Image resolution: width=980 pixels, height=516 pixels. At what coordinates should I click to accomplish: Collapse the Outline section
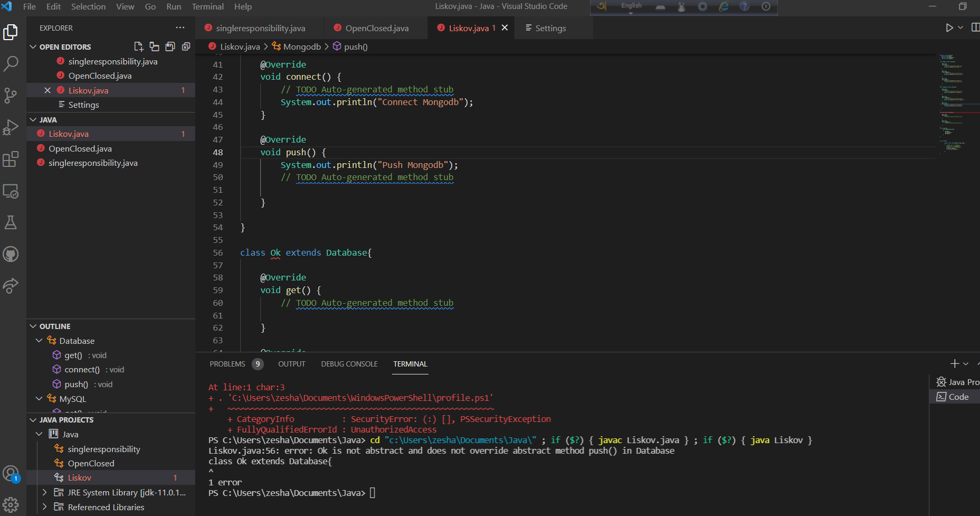coord(34,326)
